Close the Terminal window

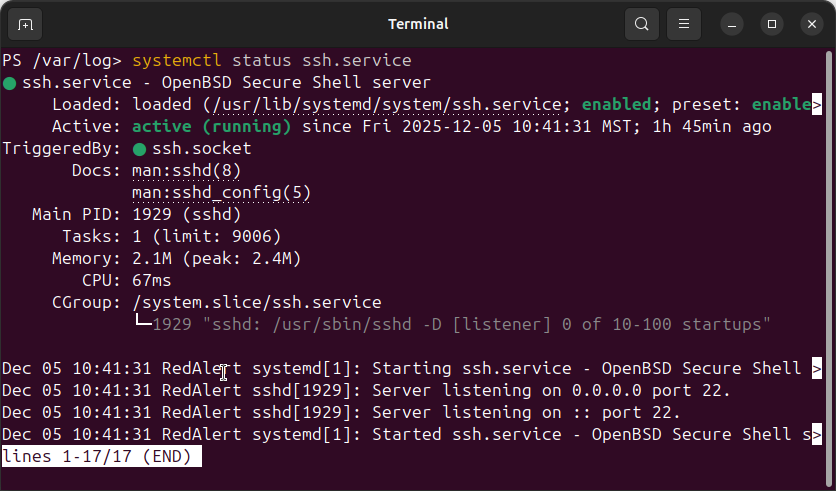point(808,23)
